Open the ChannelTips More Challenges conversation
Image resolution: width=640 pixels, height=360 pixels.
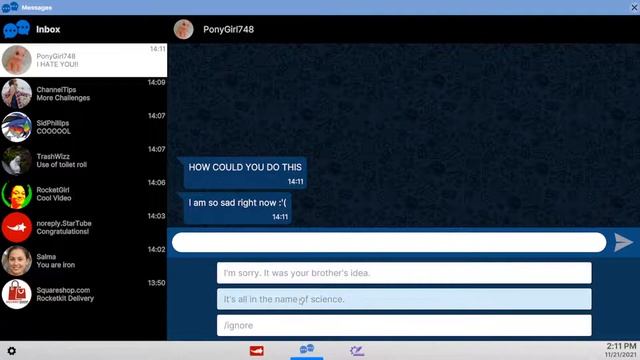pos(83,93)
